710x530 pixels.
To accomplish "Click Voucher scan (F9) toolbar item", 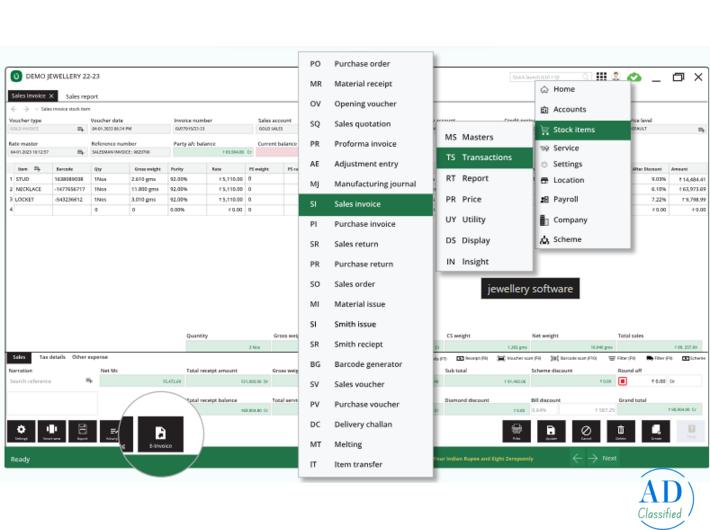I will tap(519, 358).
